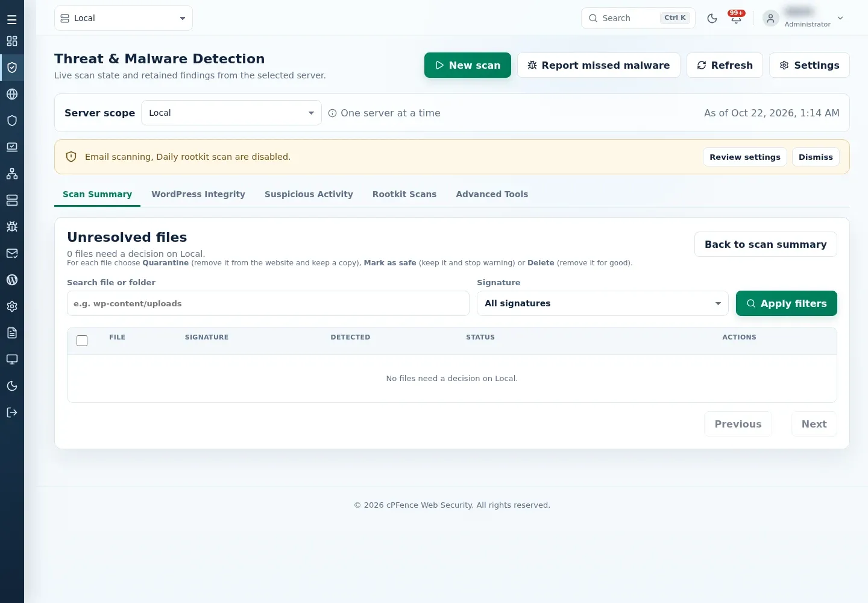Click the ACTIONS column header
Image resolution: width=868 pixels, height=603 pixels.
pyautogui.click(x=739, y=337)
